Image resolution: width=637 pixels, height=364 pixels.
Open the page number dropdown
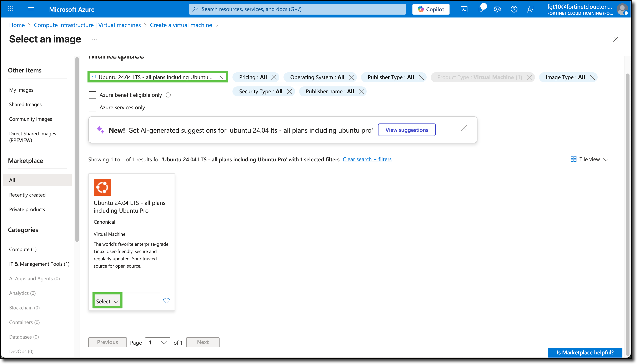[x=157, y=342]
